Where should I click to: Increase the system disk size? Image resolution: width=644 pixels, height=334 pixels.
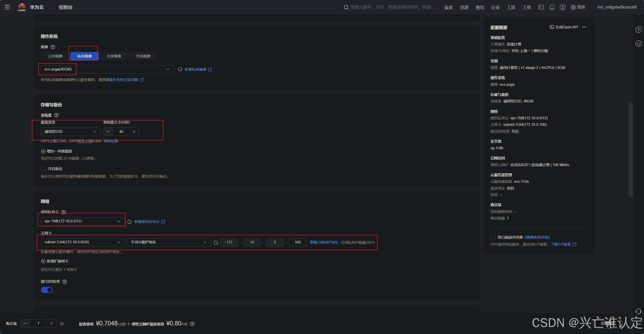pyautogui.click(x=134, y=132)
